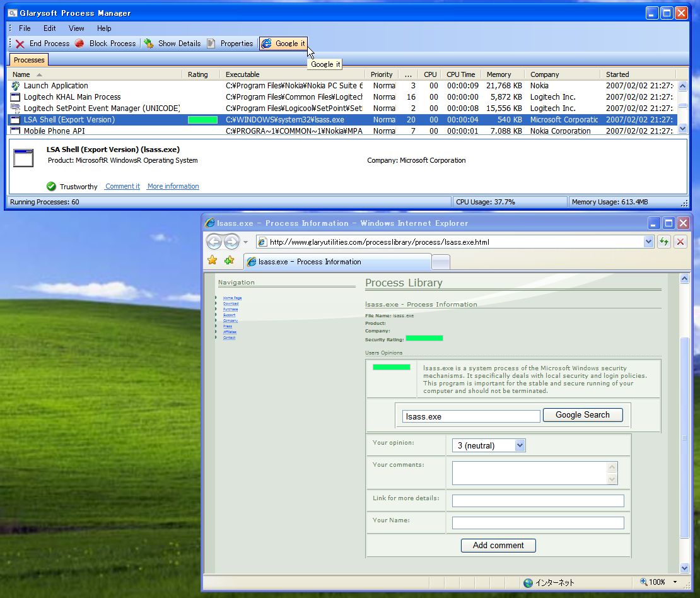
Task: Click the green rating bar in LSA Shell row
Action: [x=202, y=120]
